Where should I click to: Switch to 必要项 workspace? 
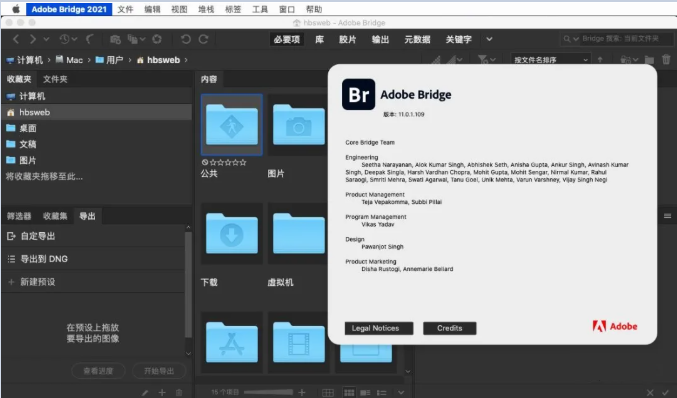(287, 39)
